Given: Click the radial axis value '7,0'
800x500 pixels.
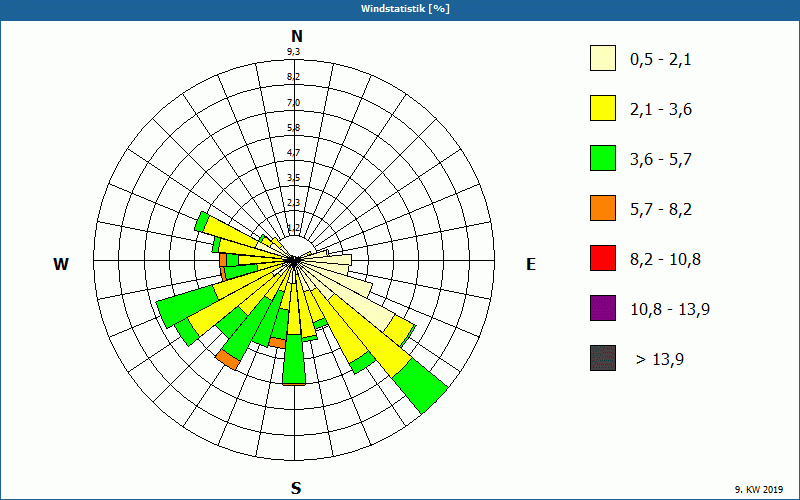Looking at the screenshot, I should pyautogui.click(x=293, y=103).
